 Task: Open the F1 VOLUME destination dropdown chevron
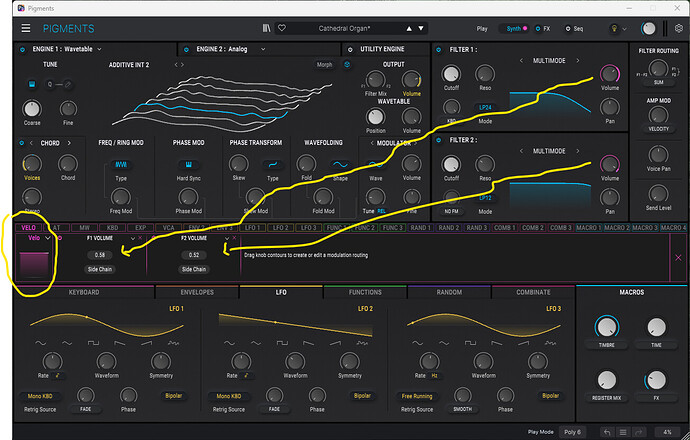point(132,238)
